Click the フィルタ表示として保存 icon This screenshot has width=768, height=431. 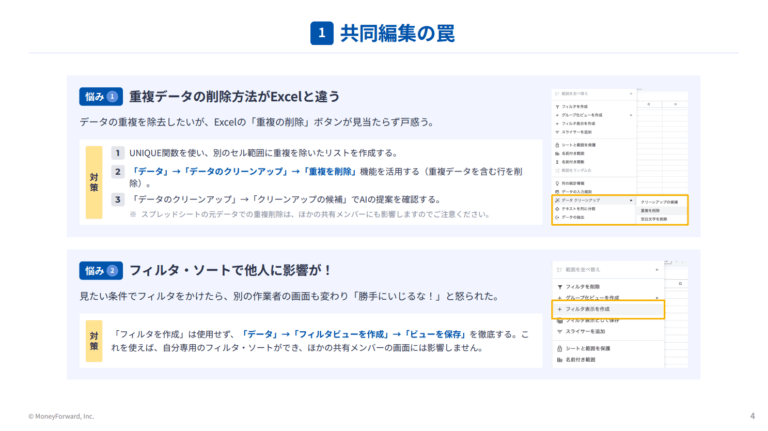(560, 320)
